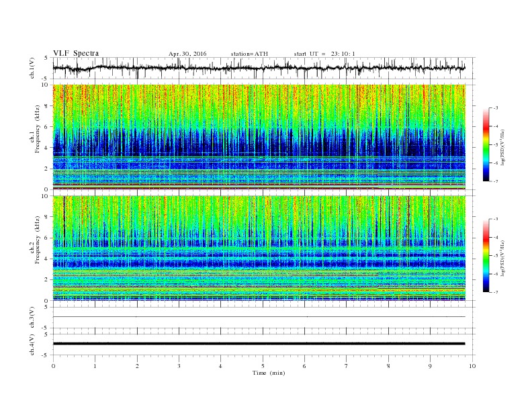Click the time axis tick label "5"

click(x=263, y=366)
